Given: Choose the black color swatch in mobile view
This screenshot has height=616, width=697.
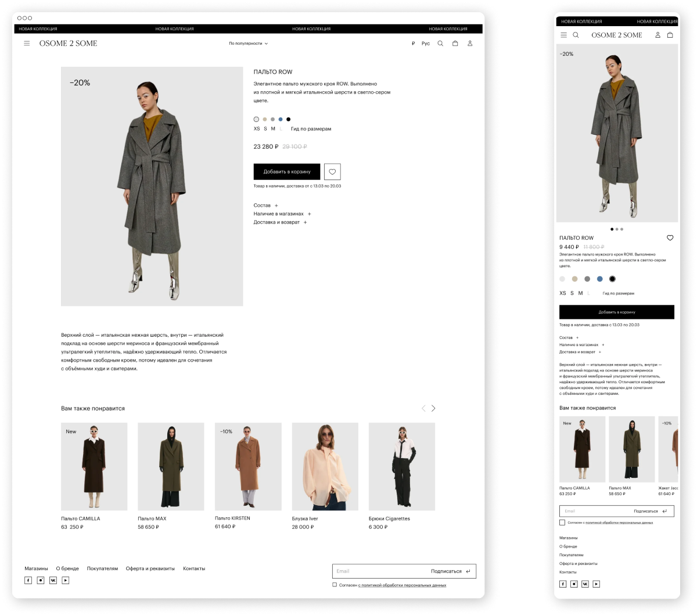Looking at the screenshot, I should (x=612, y=279).
